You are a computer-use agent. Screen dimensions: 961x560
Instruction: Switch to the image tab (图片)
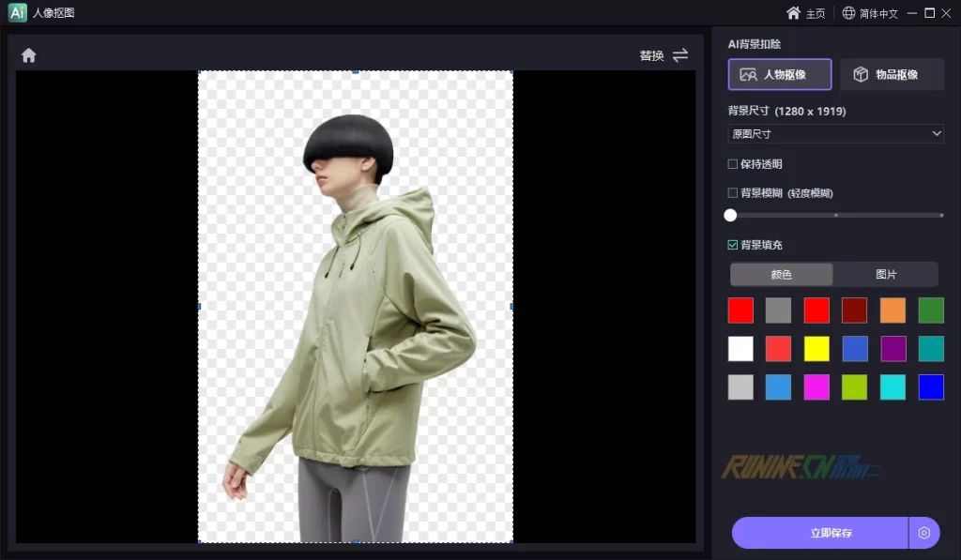[x=886, y=275]
